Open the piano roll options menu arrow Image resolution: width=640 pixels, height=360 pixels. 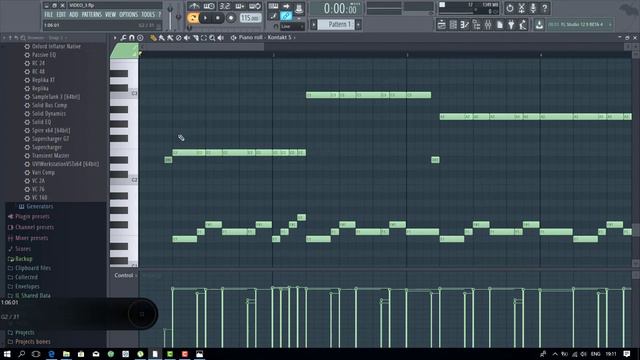click(x=115, y=38)
